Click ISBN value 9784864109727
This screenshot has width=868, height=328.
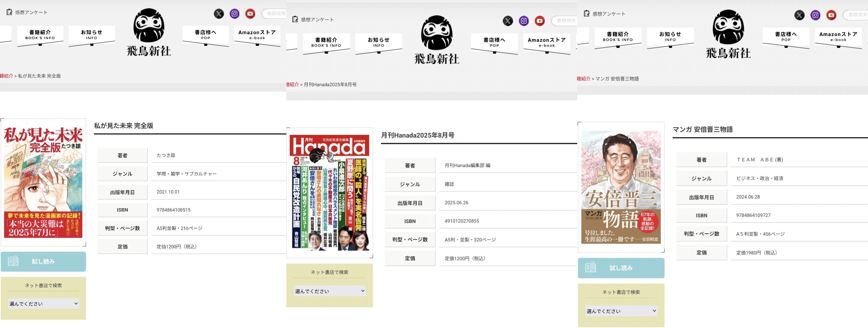coord(753,215)
